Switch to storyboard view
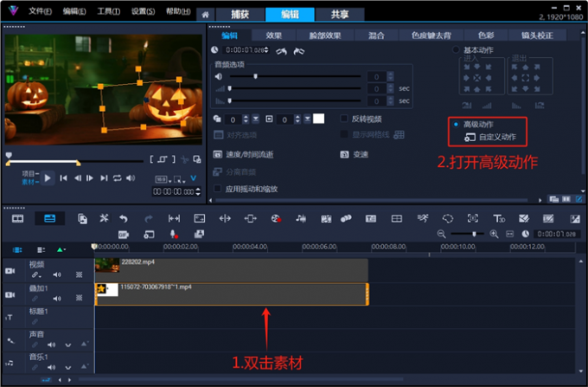The image size is (588, 387). (17, 218)
